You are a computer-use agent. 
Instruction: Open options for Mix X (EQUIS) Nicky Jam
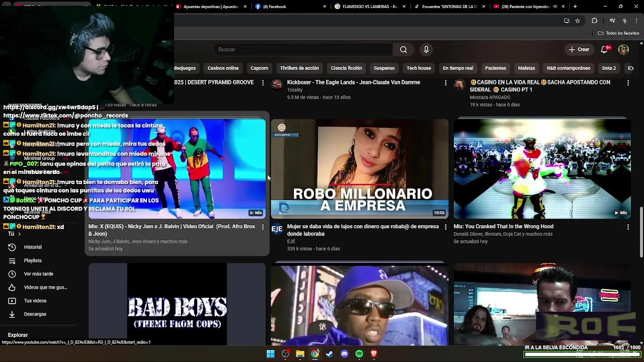click(x=263, y=227)
